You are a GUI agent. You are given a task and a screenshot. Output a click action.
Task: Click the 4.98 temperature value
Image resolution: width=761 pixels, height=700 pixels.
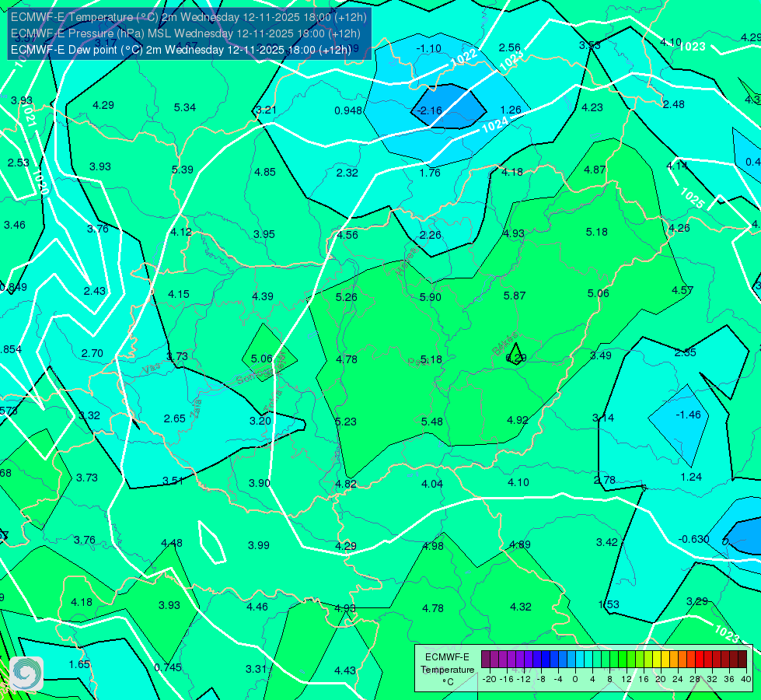(x=433, y=546)
